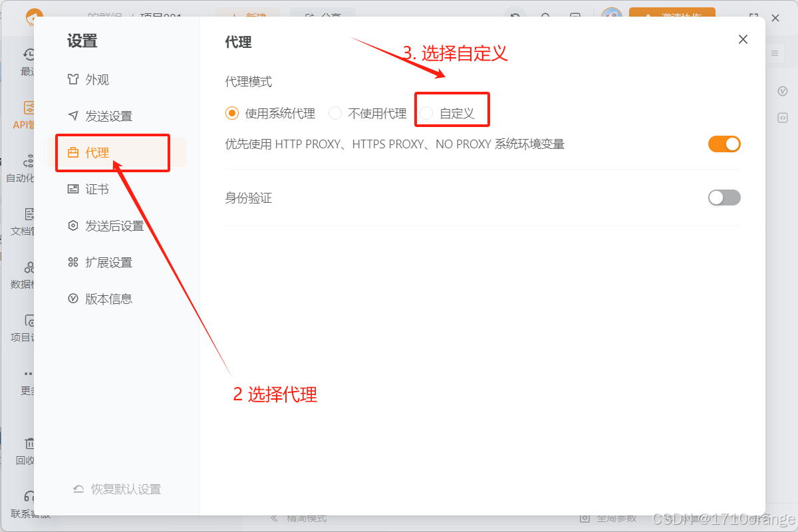The width and height of the screenshot is (798, 532).
Task: Open 自动化 in the left sidebar
Action: pyautogui.click(x=20, y=169)
